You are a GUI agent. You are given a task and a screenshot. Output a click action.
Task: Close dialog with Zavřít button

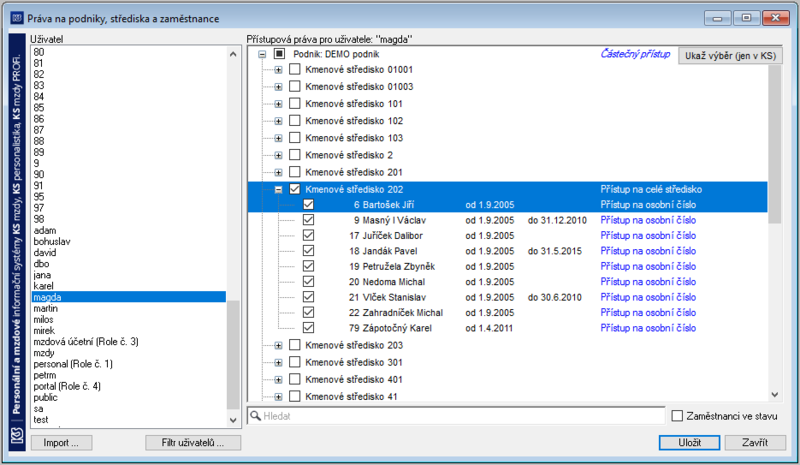tap(755, 443)
